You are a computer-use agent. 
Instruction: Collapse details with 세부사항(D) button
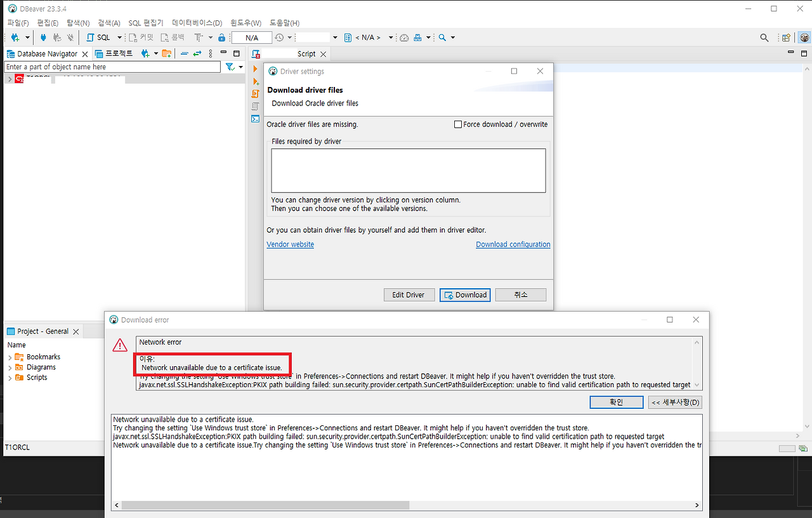point(675,402)
